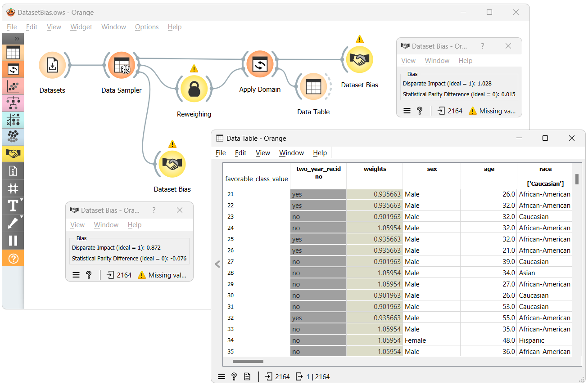The image size is (588, 385).
Task: Click the sex column header
Action: tap(432, 176)
